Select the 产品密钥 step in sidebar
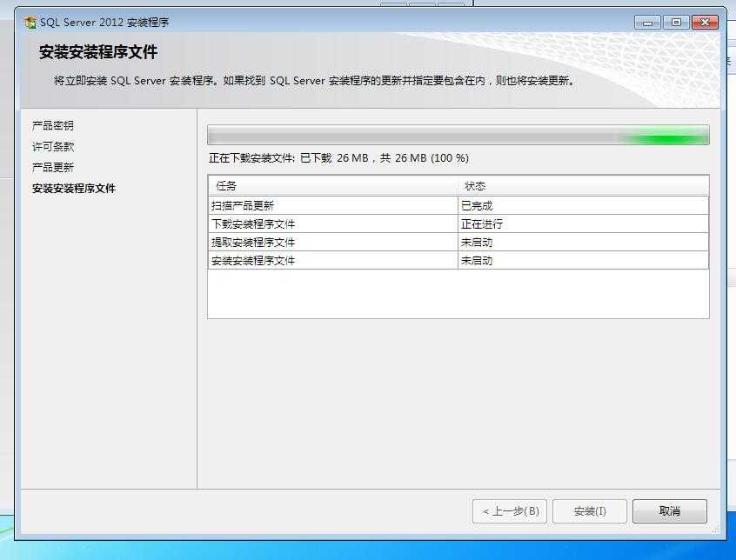This screenshot has width=736, height=560. coord(52,126)
